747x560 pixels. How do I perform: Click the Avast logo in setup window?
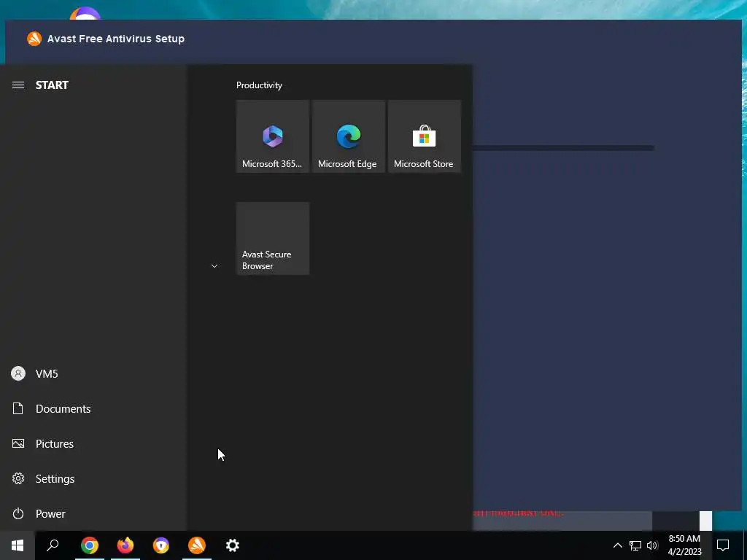[x=34, y=39]
